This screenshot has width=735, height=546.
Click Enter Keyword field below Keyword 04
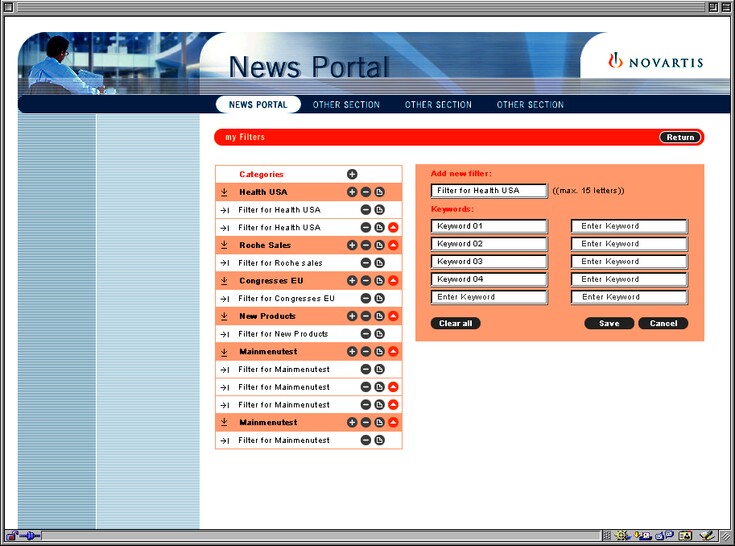pos(489,297)
